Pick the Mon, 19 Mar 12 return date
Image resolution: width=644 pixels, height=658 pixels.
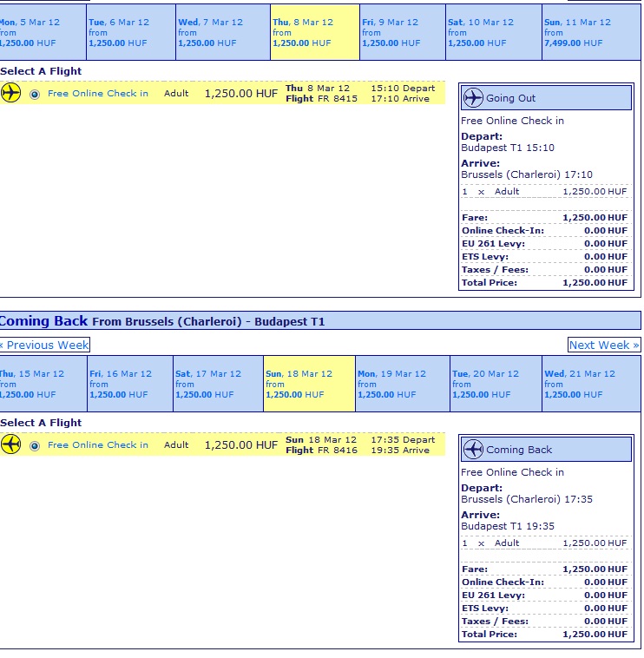click(x=403, y=384)
